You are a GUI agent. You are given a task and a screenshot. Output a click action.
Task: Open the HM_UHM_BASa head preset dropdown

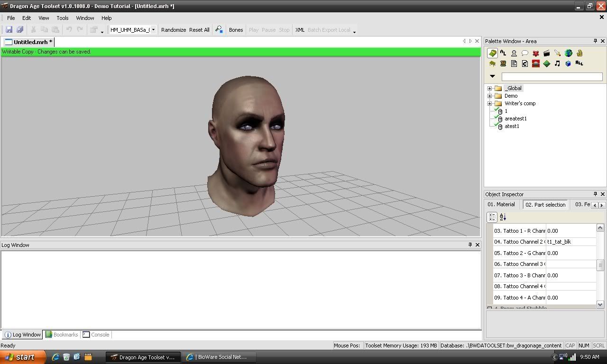[153, 30]
